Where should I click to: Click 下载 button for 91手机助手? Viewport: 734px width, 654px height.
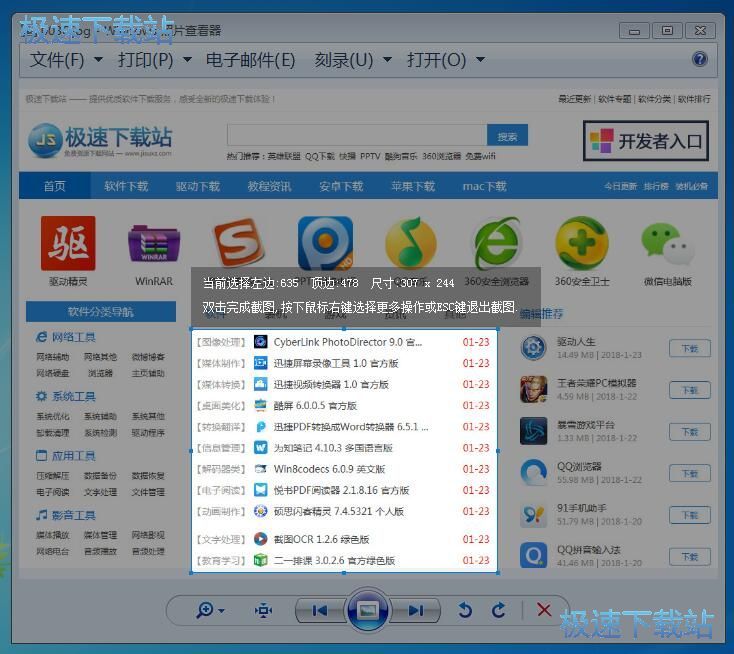(690, 515)
